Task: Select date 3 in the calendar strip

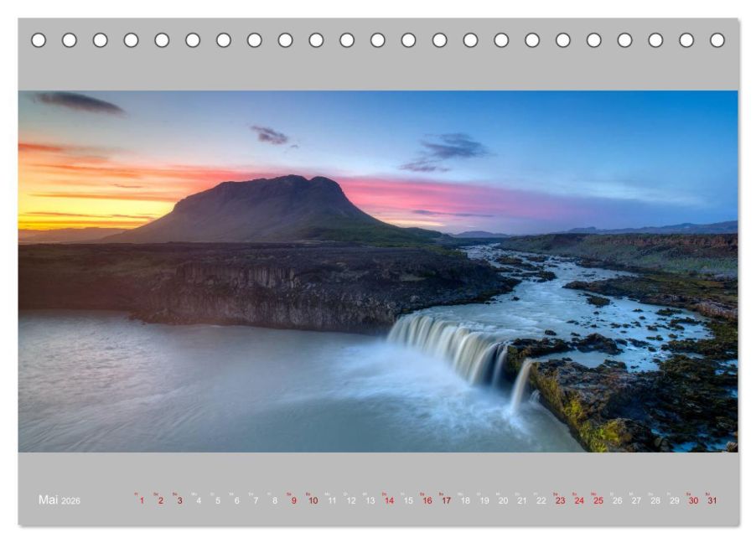Action: [x=180, y=500]
